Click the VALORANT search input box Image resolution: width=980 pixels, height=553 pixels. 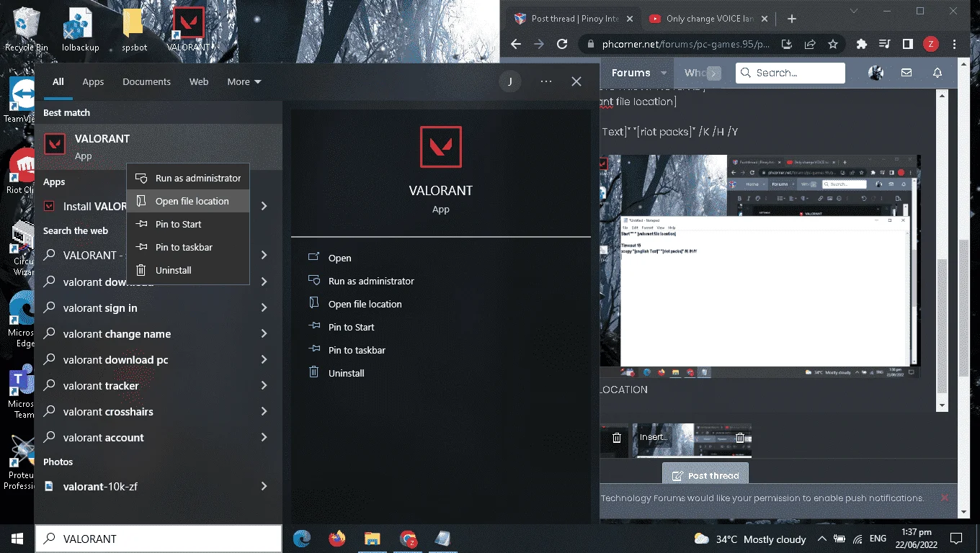[159, 539]
